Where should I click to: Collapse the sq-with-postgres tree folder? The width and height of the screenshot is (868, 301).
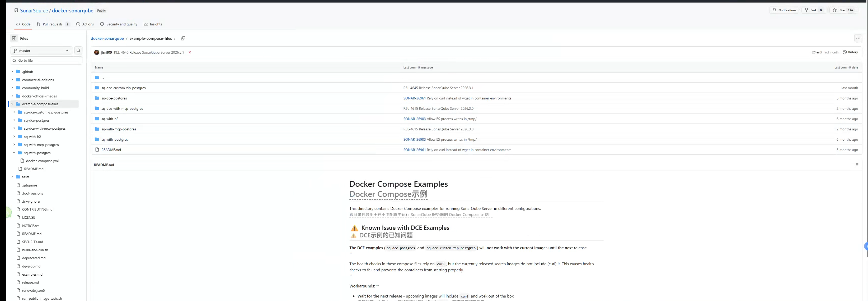pyautogui.click(x=14, y=153)
